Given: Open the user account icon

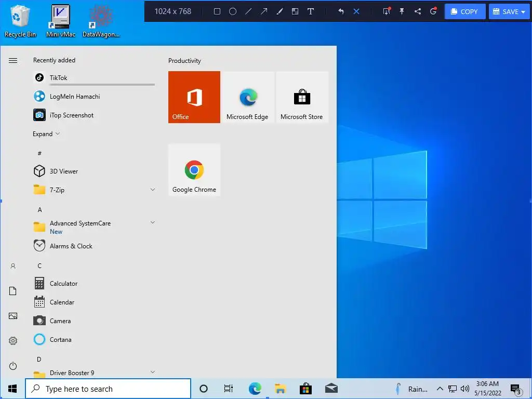Looking at the screenshot, I should coord(13,266).
